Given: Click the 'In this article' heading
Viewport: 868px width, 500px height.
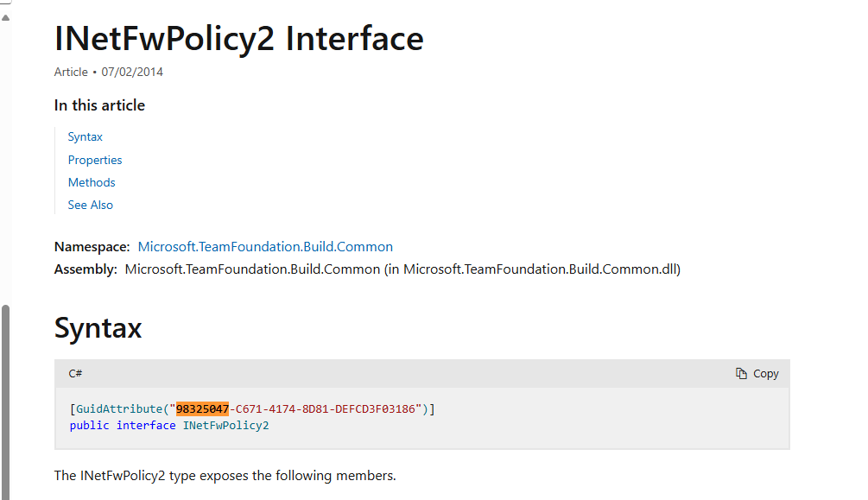Looking at the screenshot, I should tap(99, 105).
